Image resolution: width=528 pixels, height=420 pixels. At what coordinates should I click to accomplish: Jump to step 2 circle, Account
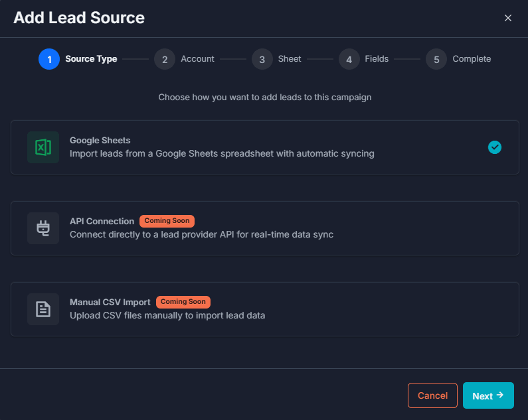click(165, 59)
